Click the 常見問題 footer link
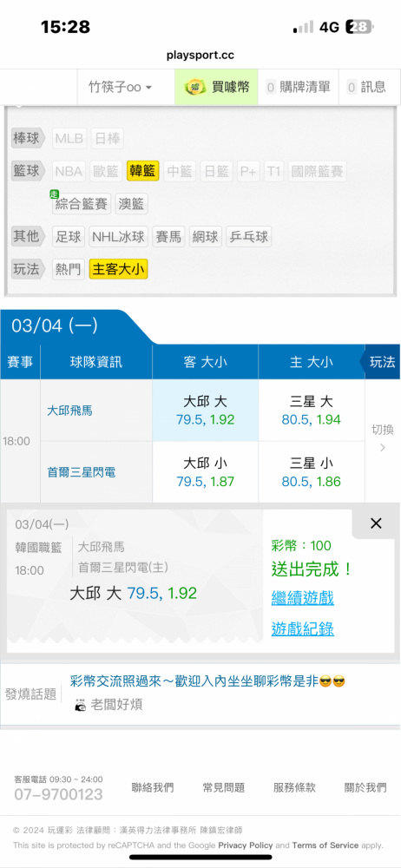401x868 pixels. (224, 787)
